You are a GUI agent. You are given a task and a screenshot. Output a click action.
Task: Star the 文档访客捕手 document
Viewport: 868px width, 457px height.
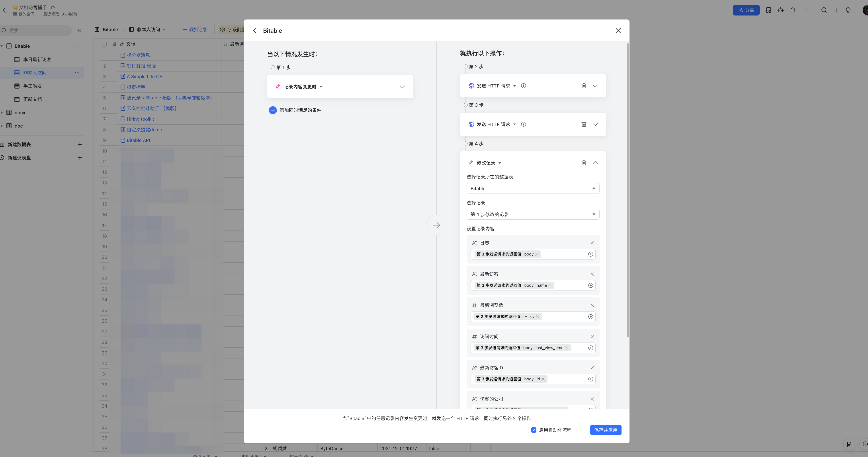pyautogui.click(x=53, y=7)
